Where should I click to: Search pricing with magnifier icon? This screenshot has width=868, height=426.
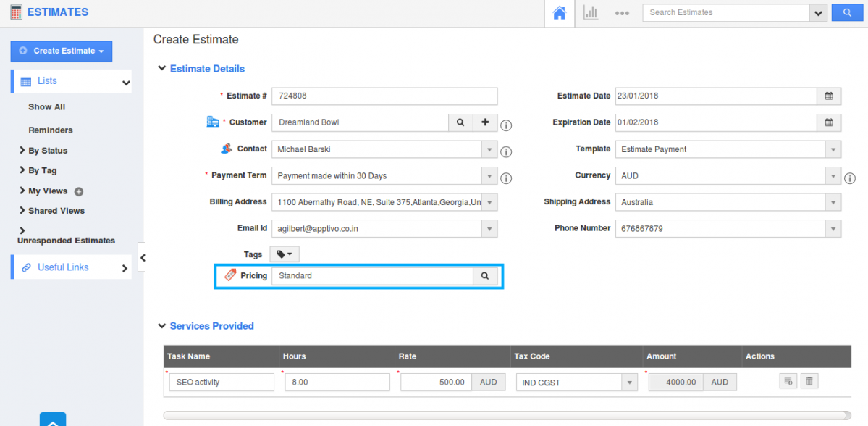[x=485, y=276]
